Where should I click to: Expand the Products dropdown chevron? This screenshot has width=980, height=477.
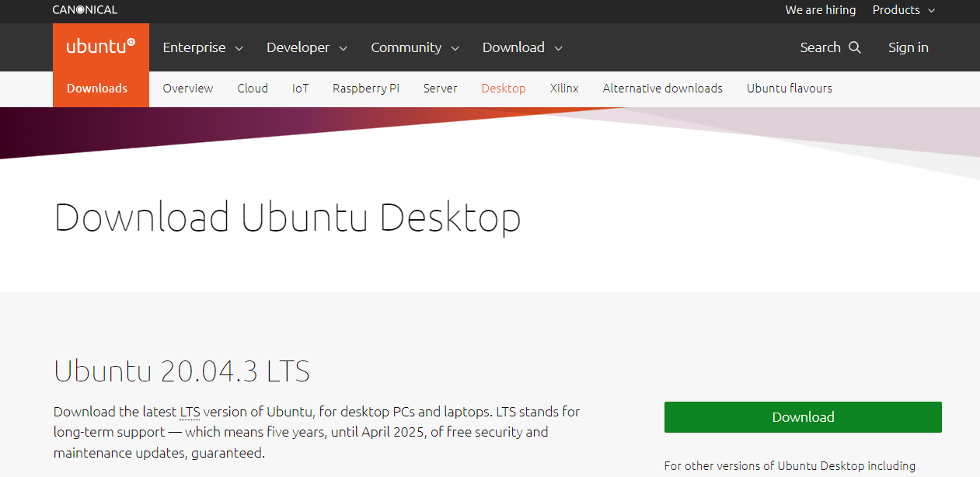click(931, 10)
